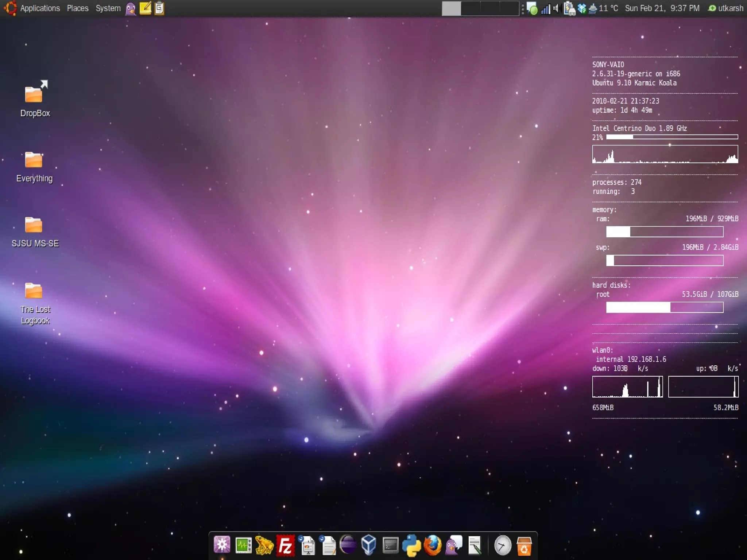The height and width of the screenshot is (560, 747).
Task: Open the date and time calendar
Action: coord(662,8)
